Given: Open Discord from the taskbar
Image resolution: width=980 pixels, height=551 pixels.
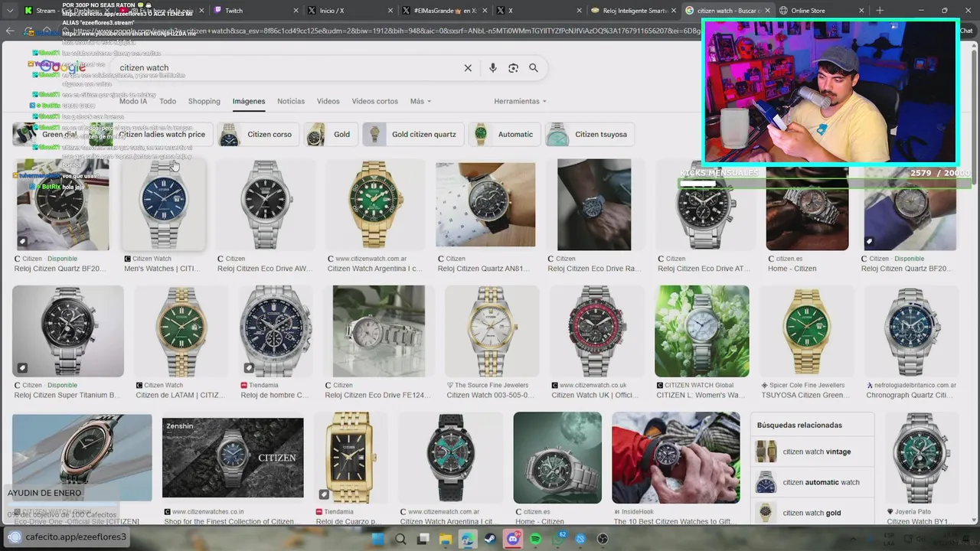Looking at the screenshot, I should (513, 539).
